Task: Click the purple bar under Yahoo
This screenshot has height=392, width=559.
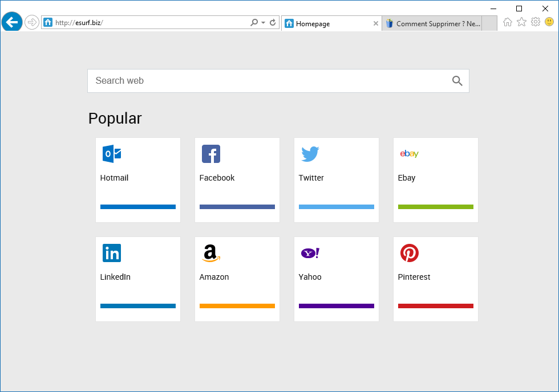Action: click(337, 306)
